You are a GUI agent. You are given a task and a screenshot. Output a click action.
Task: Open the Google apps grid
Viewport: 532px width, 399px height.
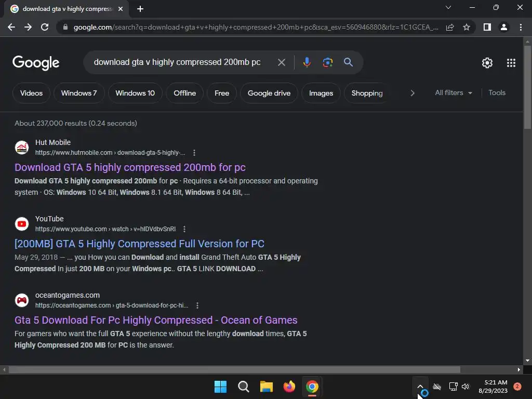pyautogui.click(x=511, y=63)
